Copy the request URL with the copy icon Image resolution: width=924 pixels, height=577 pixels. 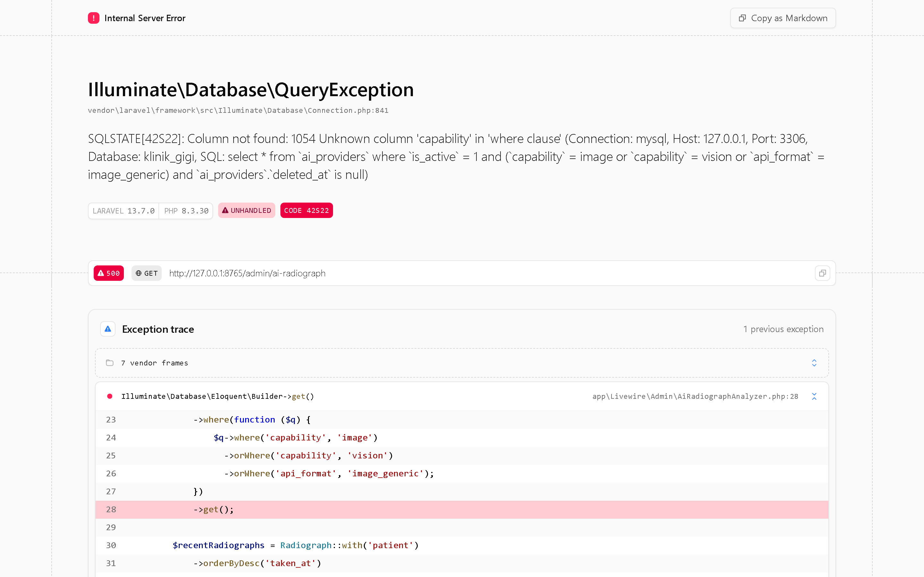pyautogui.click(x=822, y=273)
